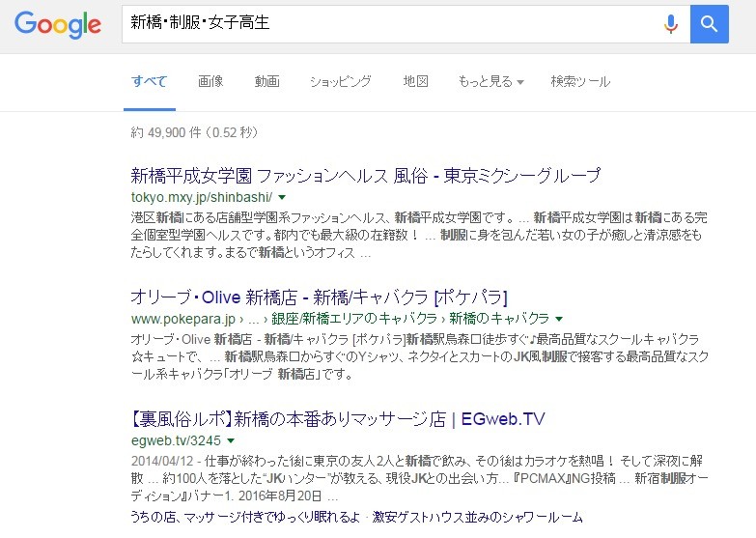Open sitelink 激安ゲストハウス並みのシャワールーム
Viewport: 756px width, 538px height.
[x=477, y=518]
